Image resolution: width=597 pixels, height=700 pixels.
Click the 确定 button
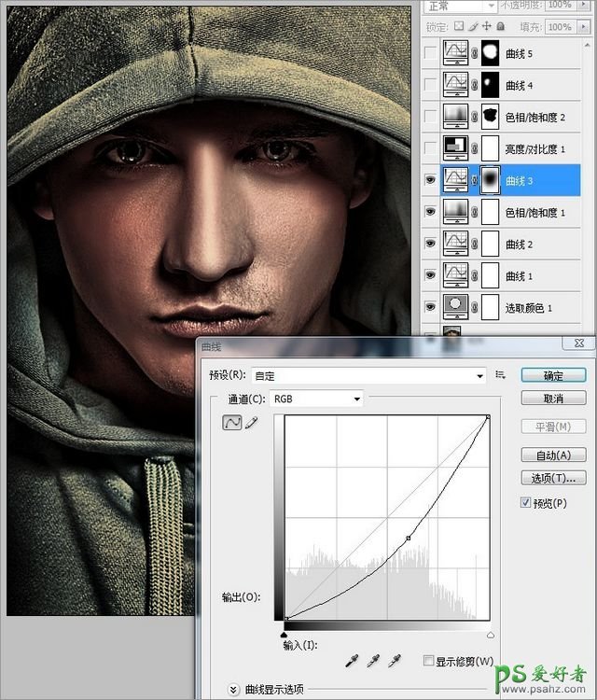click(x=553, y=375)
